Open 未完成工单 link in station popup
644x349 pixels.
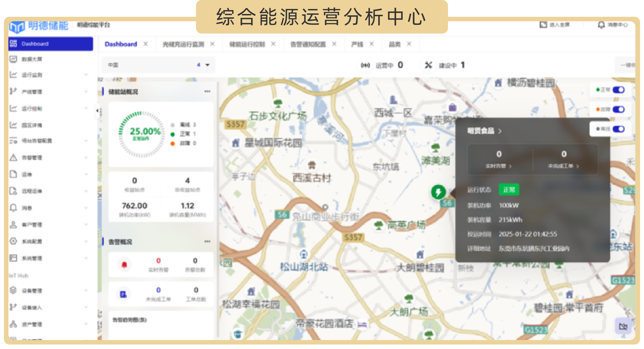563,166
